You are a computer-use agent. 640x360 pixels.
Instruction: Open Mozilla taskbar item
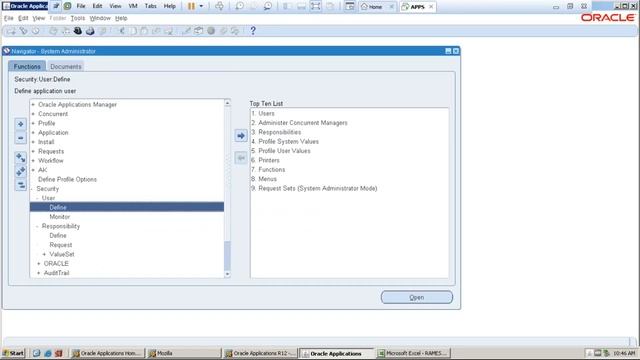pos(184,353)
